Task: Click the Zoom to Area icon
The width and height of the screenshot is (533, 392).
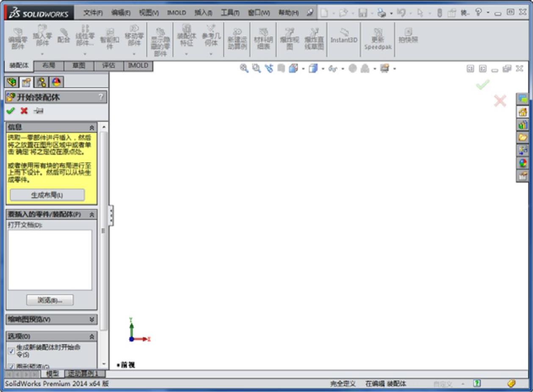Action: (x=256, y=68)
